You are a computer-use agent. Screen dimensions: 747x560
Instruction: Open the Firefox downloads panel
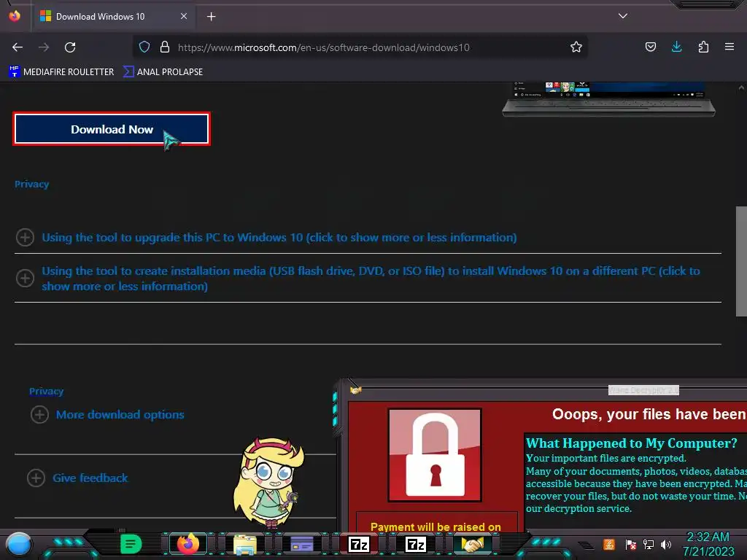coord(676,47)
